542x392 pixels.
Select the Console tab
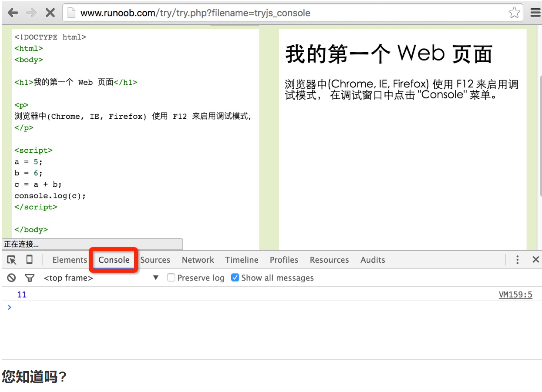pos(114,260)
